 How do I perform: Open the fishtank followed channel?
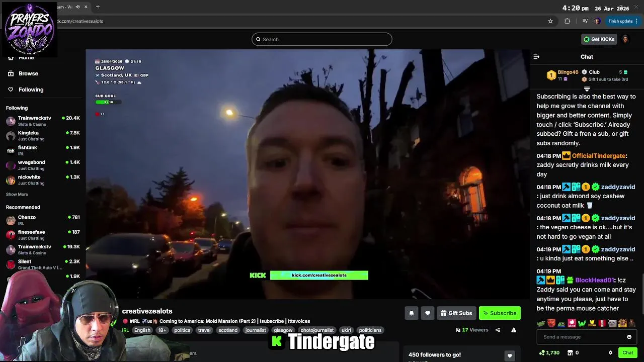(43, 150)
